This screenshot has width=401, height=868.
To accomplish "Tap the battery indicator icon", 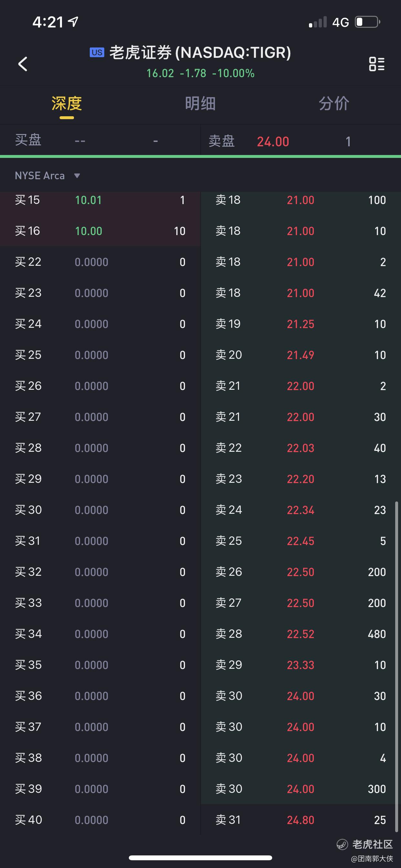I will click(367, 22).
